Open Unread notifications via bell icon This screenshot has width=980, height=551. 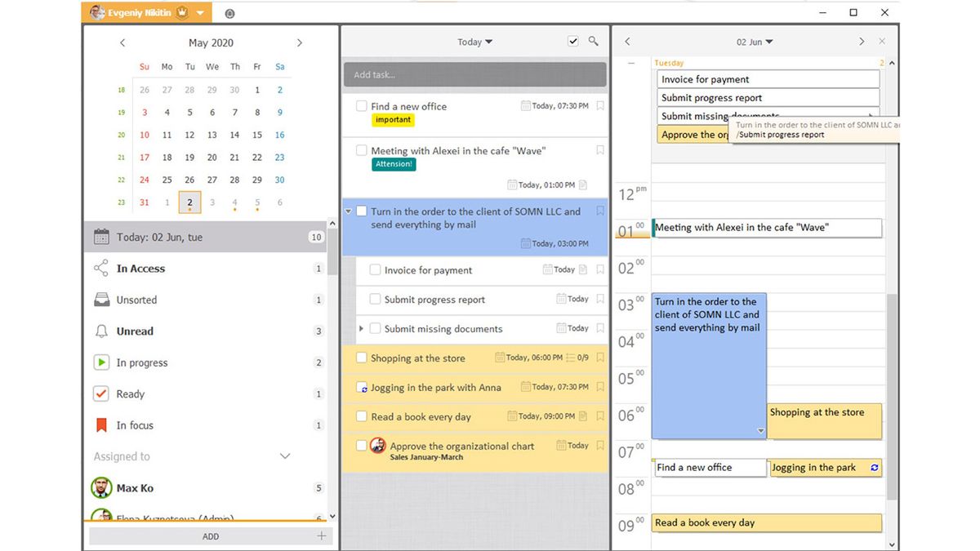click(x=101, y=331)
